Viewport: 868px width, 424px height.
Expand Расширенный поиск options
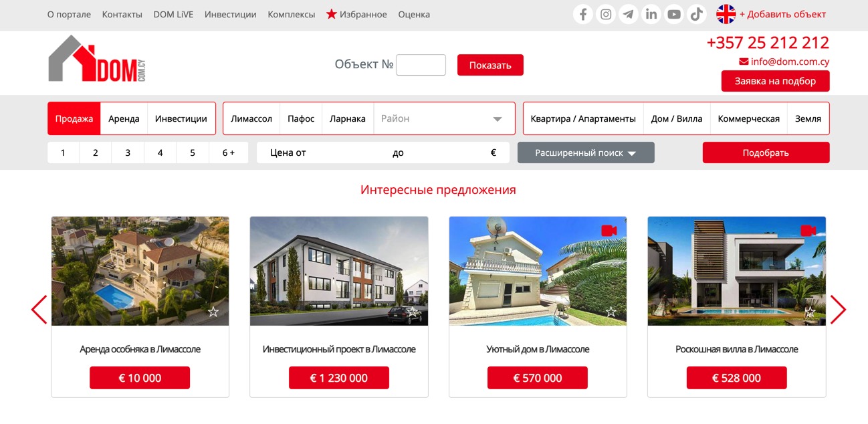click(586, 152)
